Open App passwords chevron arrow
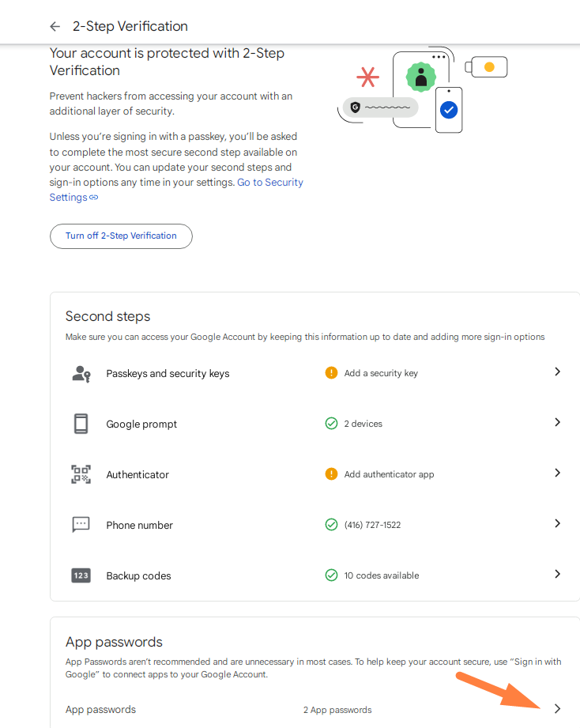 [557, 709]
